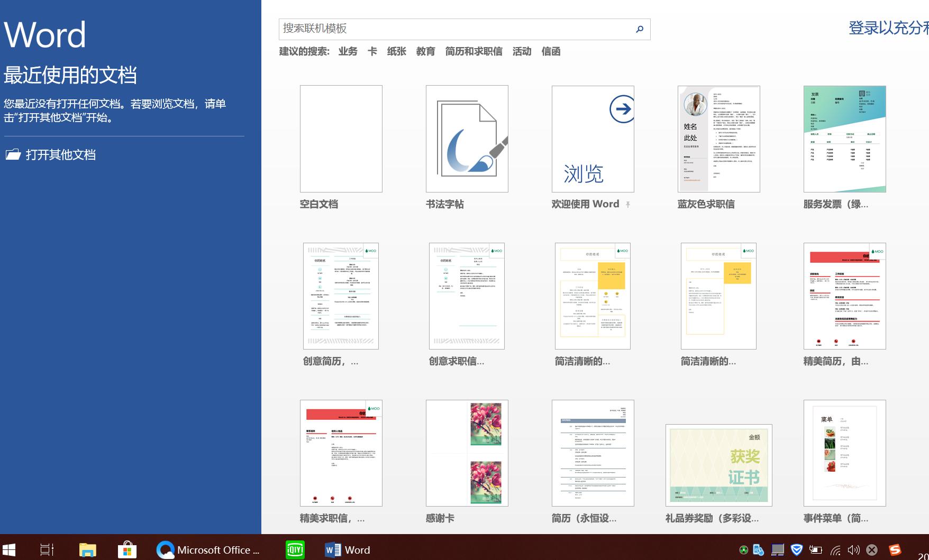Click the online template search box
This screenshot has height=560, width=929.
(x=455, y=29)
